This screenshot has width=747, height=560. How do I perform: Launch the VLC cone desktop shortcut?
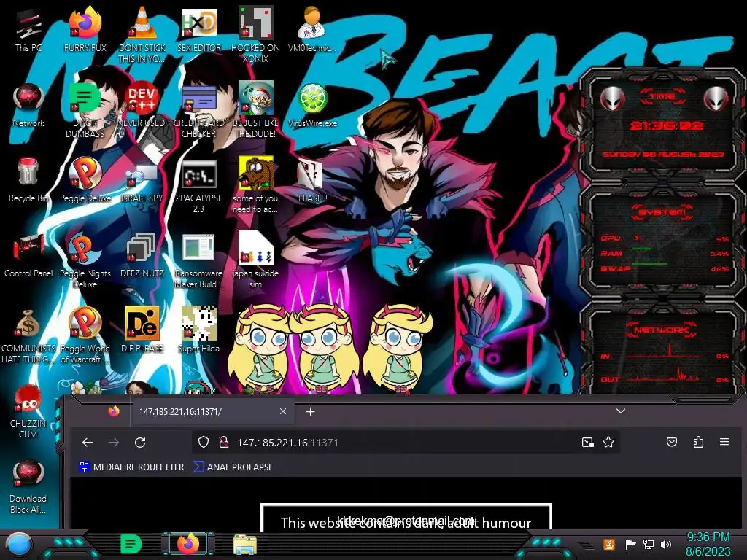(142, 34)
